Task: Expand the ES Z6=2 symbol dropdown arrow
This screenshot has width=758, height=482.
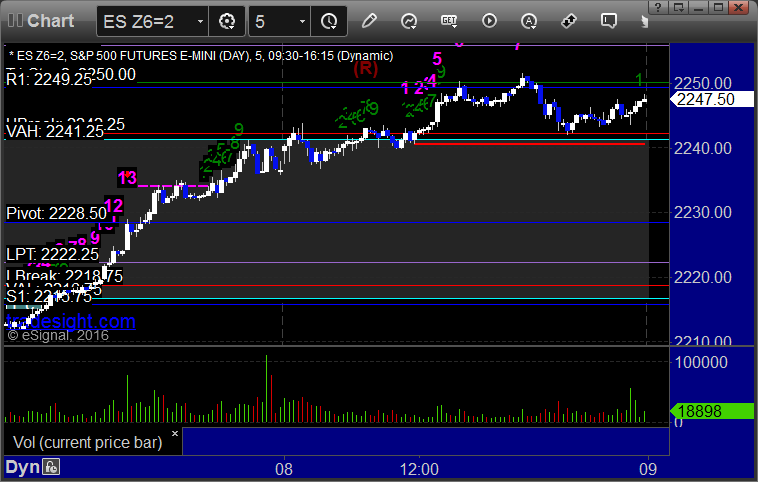Action: pos(200,22)
